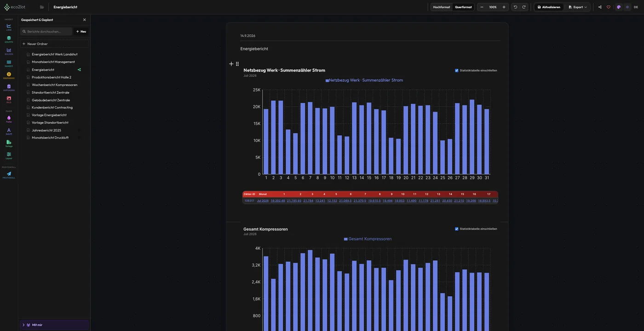
Task: Undo the last change
Action: [515, 7]
